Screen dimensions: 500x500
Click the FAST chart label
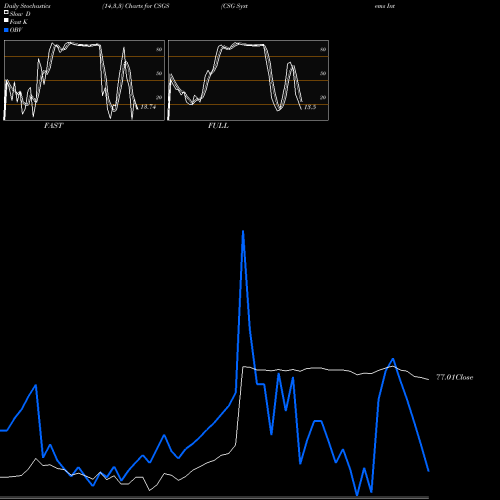(x=53, y=126)
